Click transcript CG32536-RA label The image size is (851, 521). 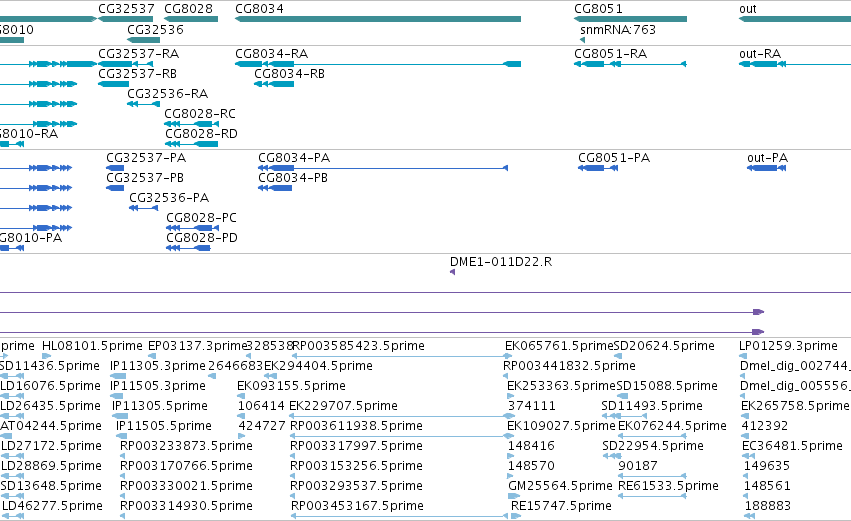click(168, 94)
